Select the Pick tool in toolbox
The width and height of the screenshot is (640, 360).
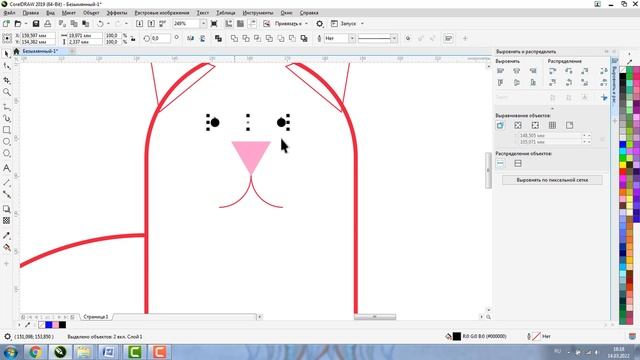[7, 54]
